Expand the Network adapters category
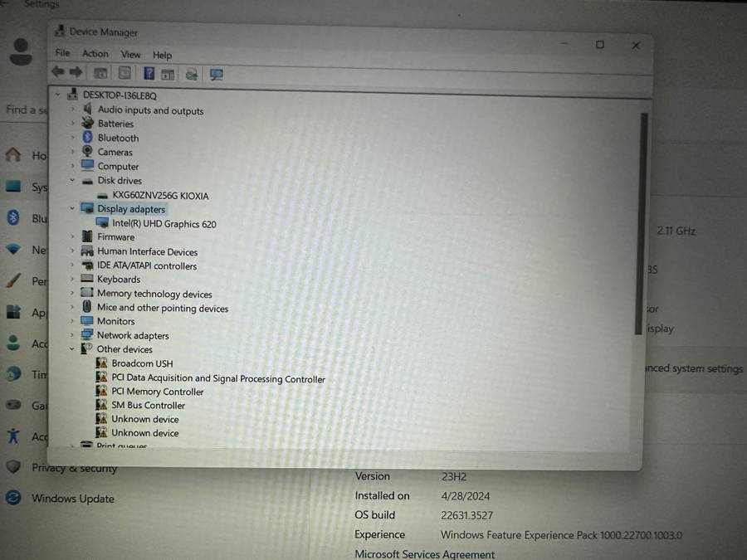747x560 pixels. [x=72, y=335]
